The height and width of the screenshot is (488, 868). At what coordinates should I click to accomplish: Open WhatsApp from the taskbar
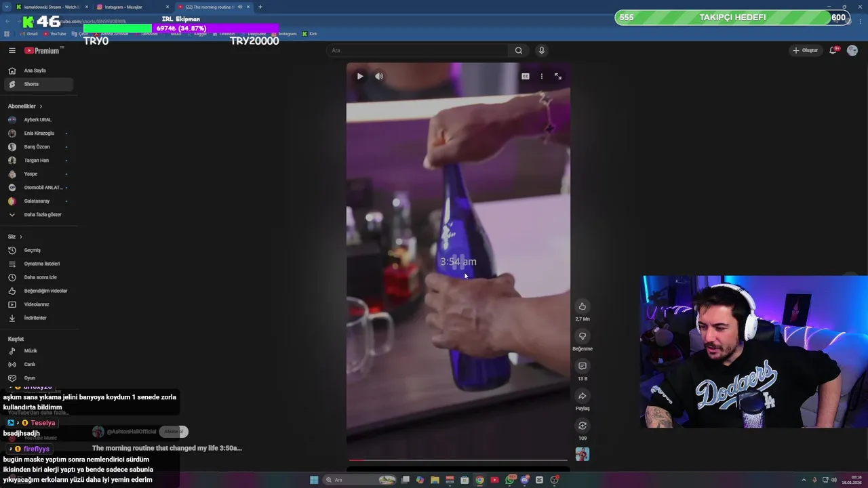(x=509, y=480)
